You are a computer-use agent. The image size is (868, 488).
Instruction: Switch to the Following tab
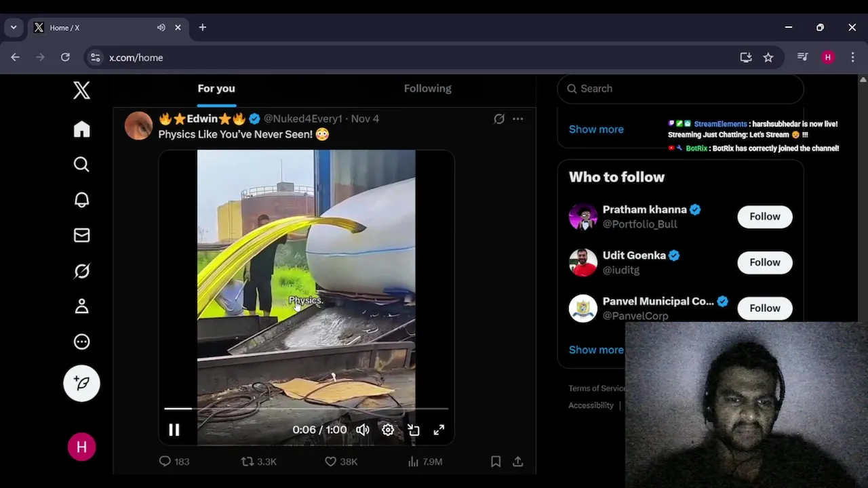point(427,89)
